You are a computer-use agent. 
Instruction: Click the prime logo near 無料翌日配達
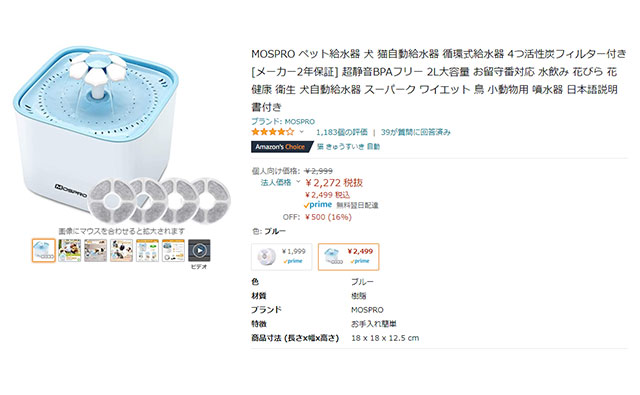tap(318, 205)
